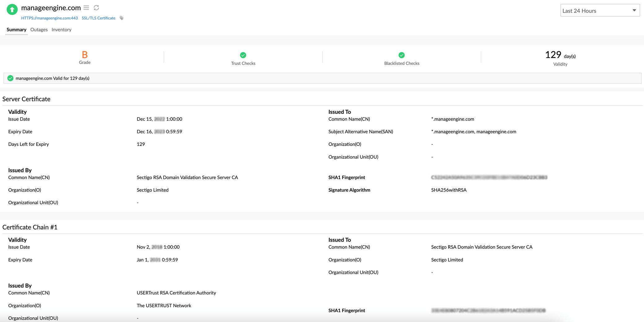Click the Days Left for Expiry value 129
Screen dimensions: 644x322
[x=141, y=144]
